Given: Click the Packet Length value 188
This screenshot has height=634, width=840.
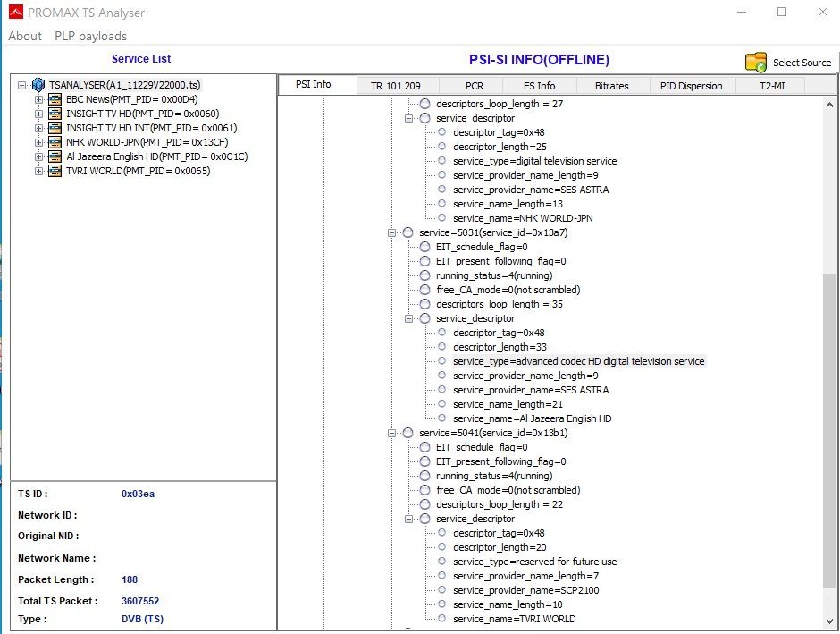Looking at the screenshot, I should [x=130, y=579].
